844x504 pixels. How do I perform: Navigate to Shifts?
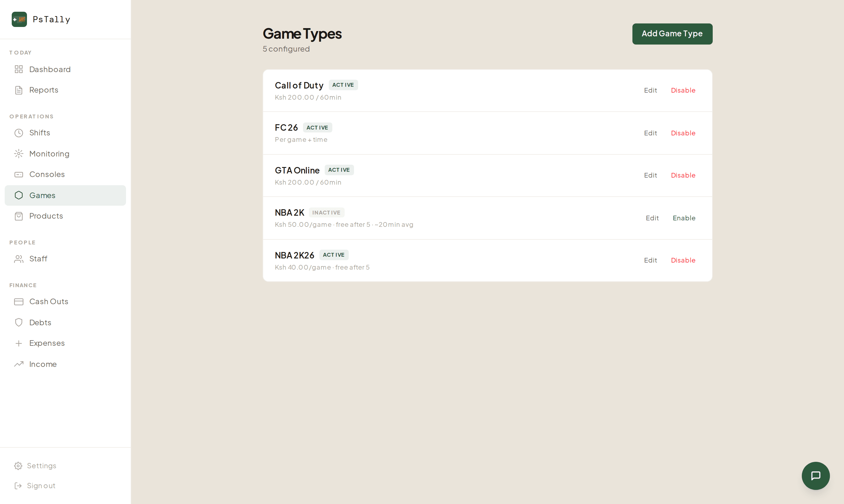65,133
